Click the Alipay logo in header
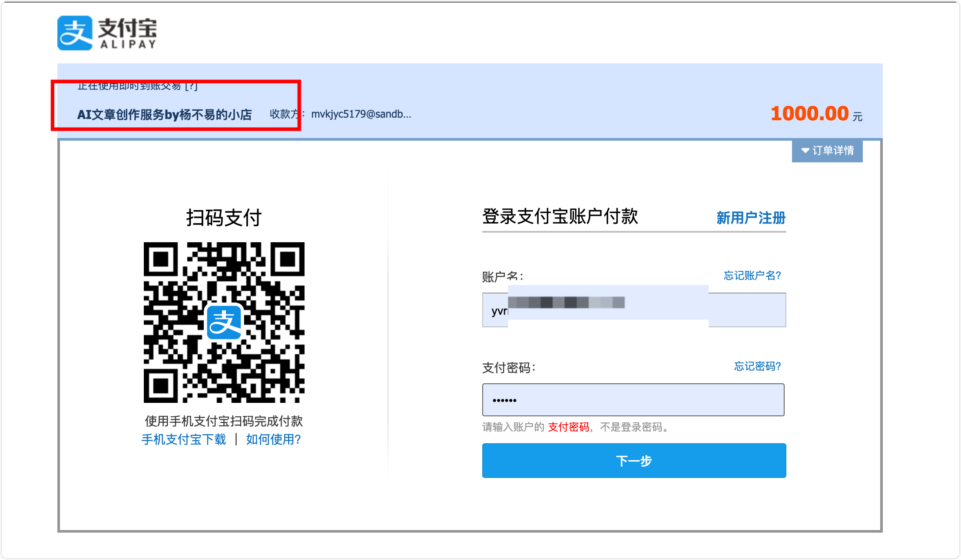 point(107,33)
